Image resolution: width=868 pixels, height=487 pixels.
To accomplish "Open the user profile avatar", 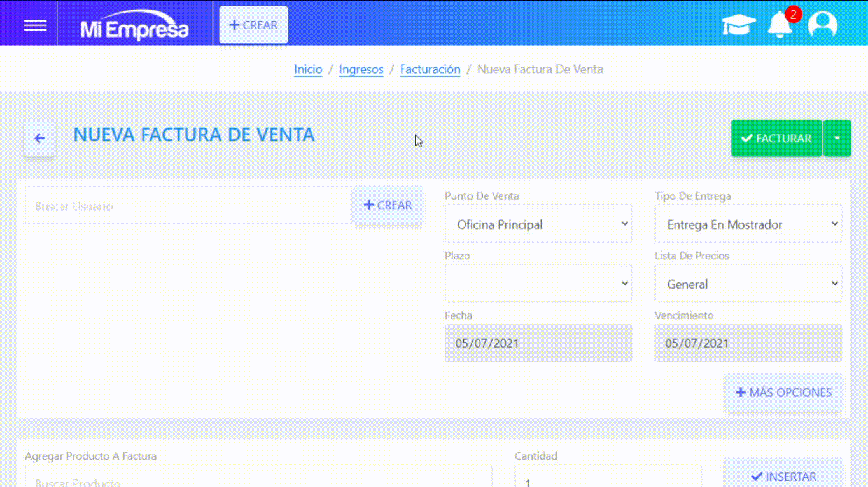I will pyautogui.click(x=822, y=25).
